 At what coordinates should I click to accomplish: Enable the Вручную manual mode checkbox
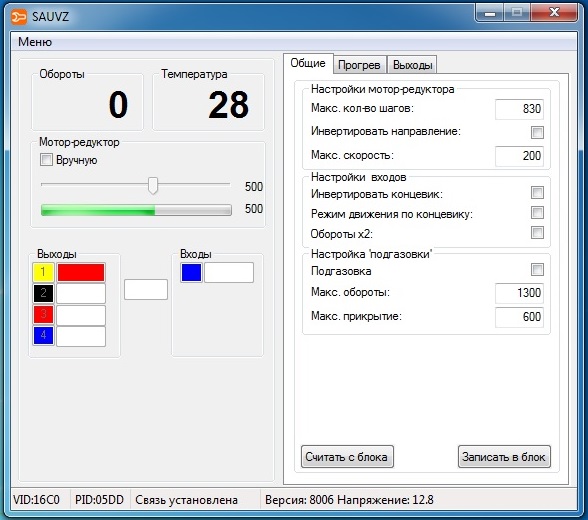[x=46, y=160]
